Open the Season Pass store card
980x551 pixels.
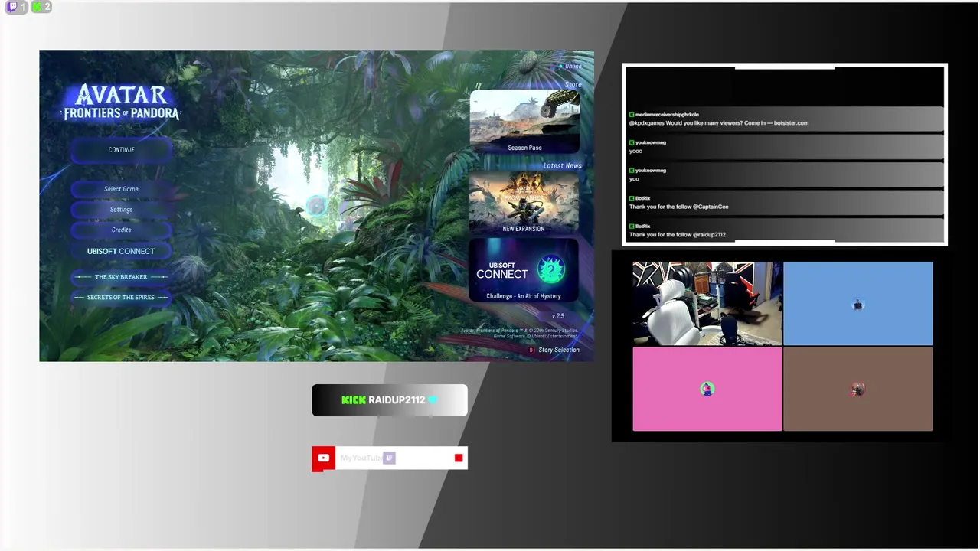[525, 122]
